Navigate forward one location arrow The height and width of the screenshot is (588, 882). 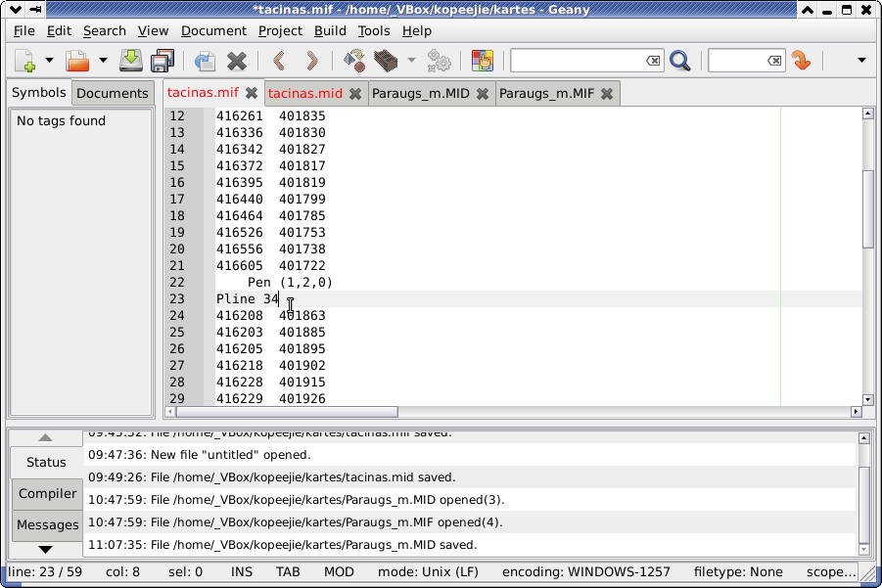coord(311,60)
